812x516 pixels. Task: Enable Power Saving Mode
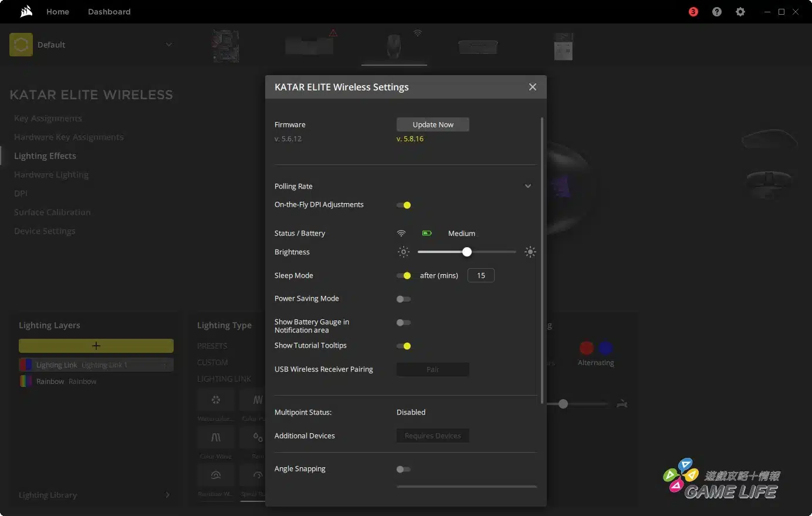[404, 299]
